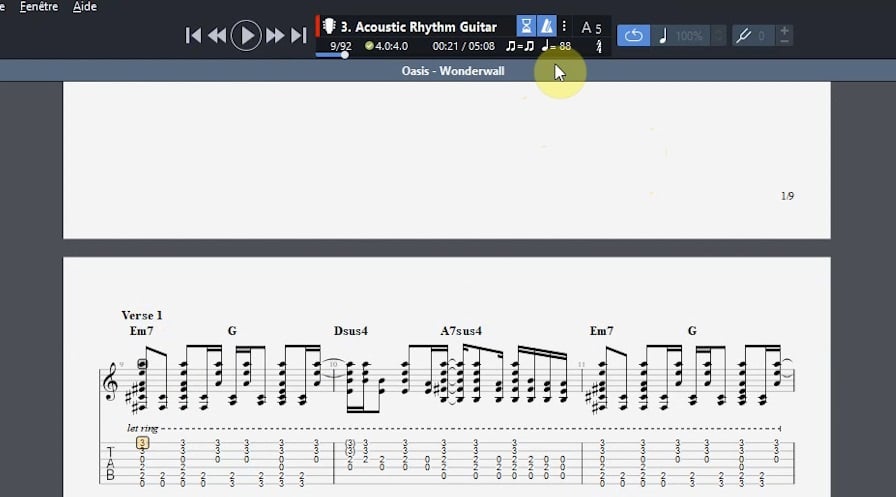
Task: Toggle the hourglass count-in button
Action: (526, 26)
